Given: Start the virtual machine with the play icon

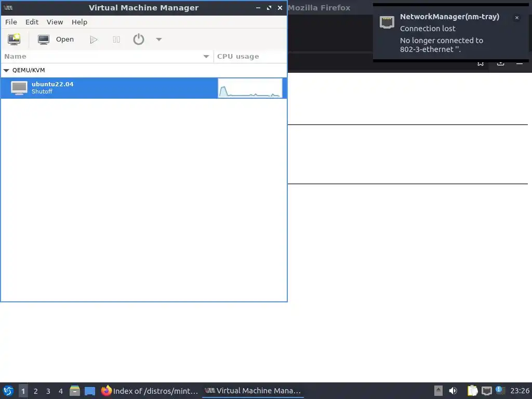Looking at the screenshot, I should pos(94,39).
